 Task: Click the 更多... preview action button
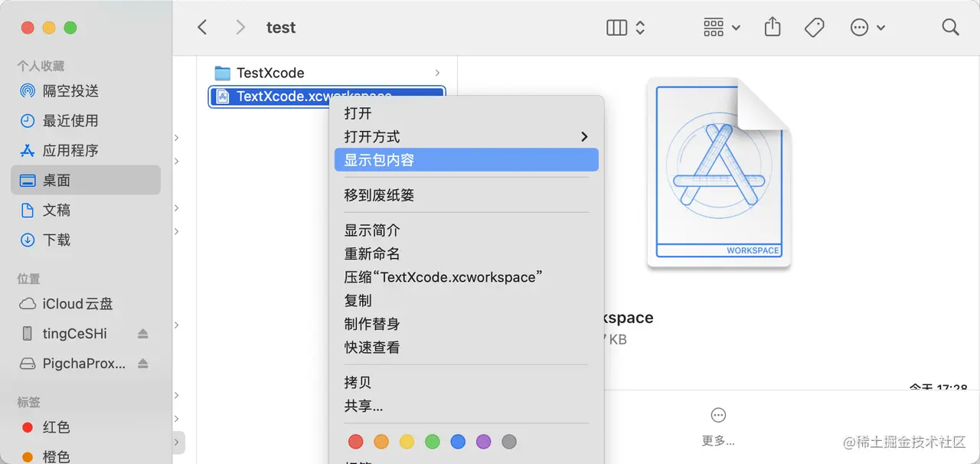718,427
